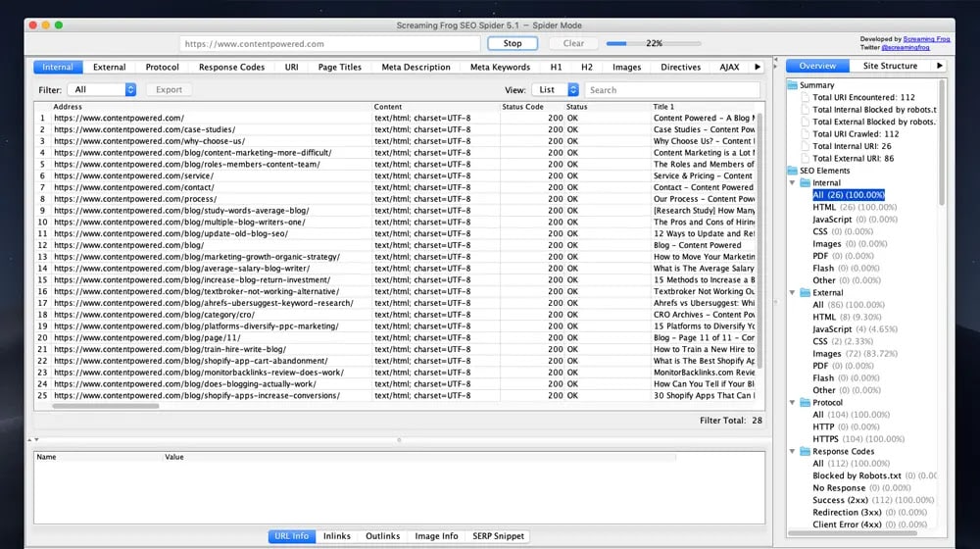Viewport: 980px width, 549px height.
Task: Open the Filter dropdown set to All
Action: point(101,90)
